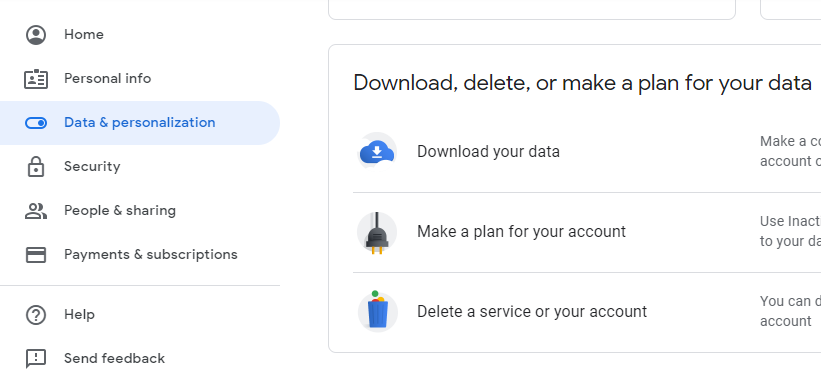Image resolution: width=821 pixels, height=372 pixels.
Task: Click the power plug icon
Action: click(x=377, y=233)
